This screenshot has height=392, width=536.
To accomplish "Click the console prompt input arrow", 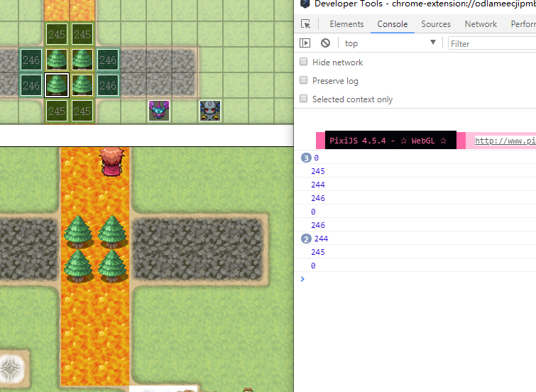I will (x=302, y=279).
